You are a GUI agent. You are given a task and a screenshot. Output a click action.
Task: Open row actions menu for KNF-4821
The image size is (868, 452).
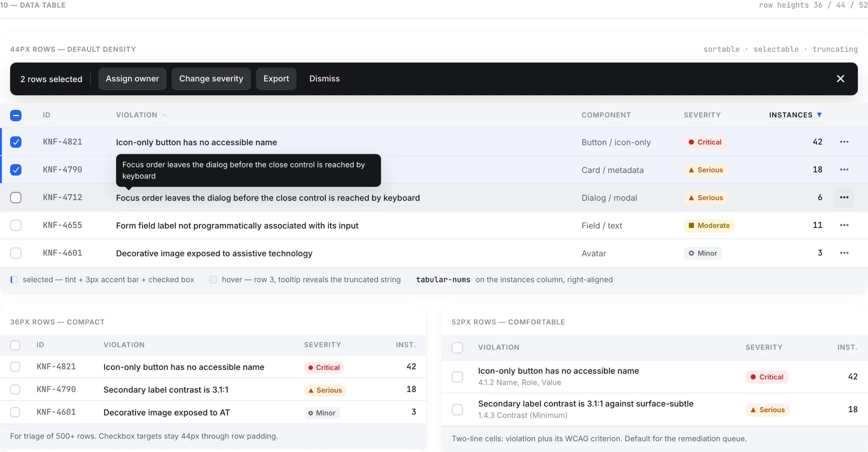pos(844,142)
